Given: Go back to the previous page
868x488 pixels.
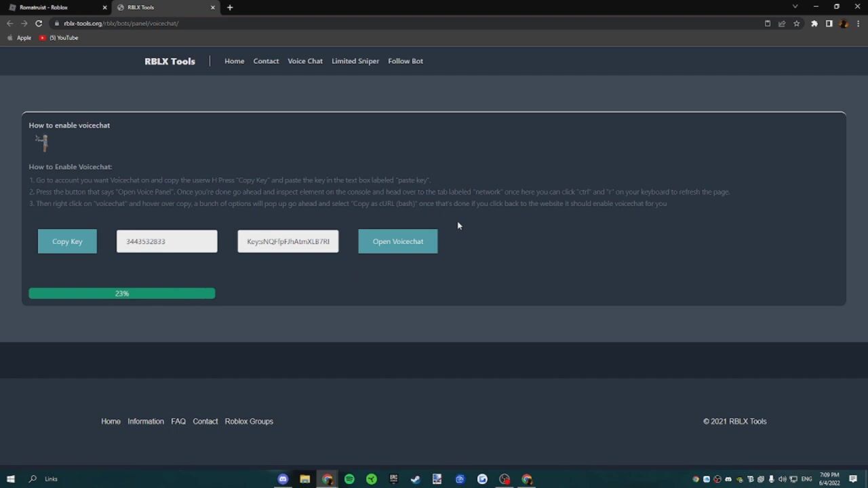Looking at the screenshot, I should (9, 23).
